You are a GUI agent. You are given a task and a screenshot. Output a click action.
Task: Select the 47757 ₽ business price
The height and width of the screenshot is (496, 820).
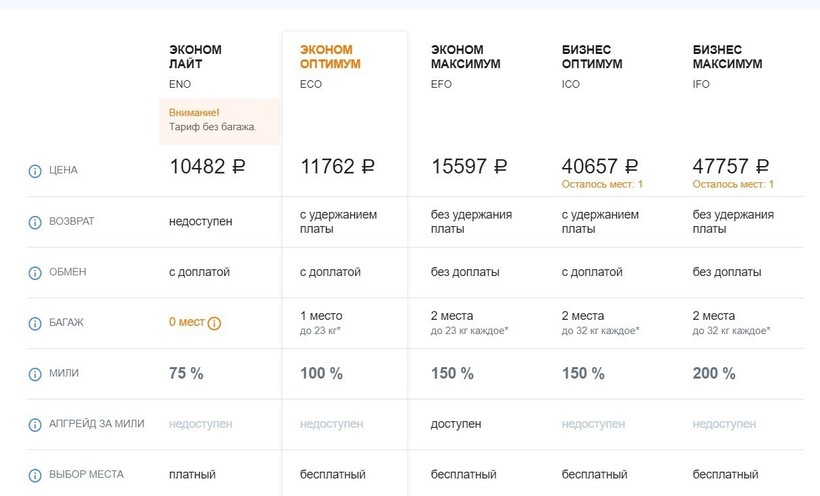[731, 166]
